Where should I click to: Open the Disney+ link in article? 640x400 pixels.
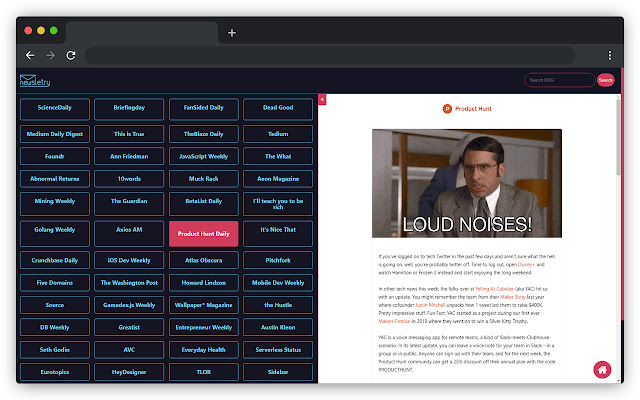[526, 264]
